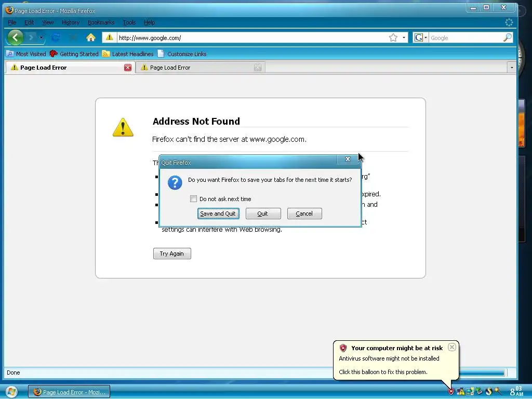
Task: Open Latest Headlines feed bookmark
Action: click(128, 54)
